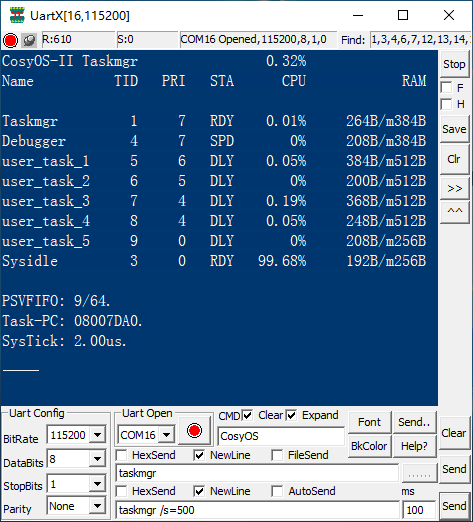The height and width of the screenshot is (522, 473).
Task: Send the 'taskmgr /s=500' command
Action: (454, 506)
